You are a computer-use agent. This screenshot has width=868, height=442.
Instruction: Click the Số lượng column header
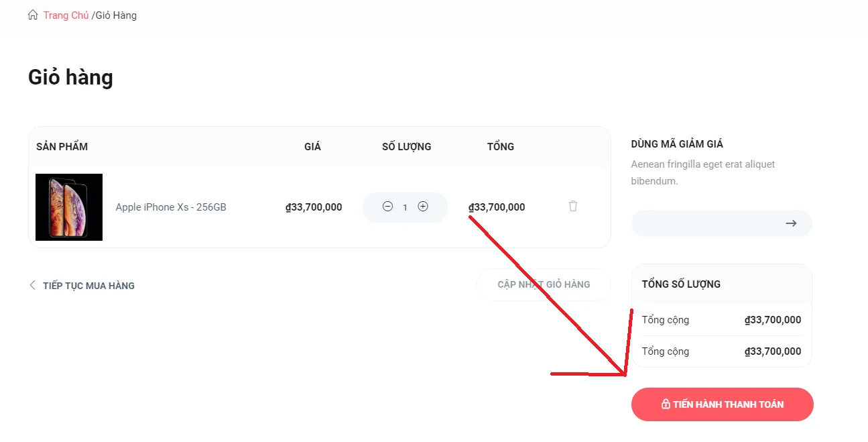point(407,146)
